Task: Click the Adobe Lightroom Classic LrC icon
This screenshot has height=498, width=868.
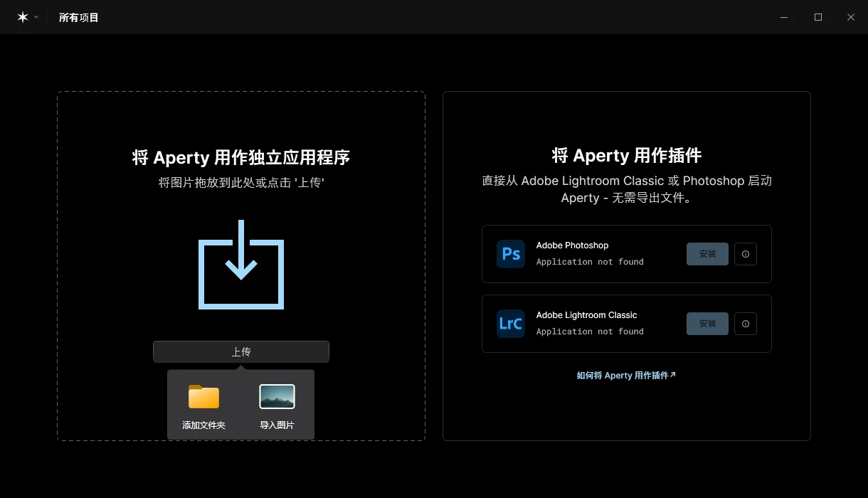Action: (x=511, y=324)
